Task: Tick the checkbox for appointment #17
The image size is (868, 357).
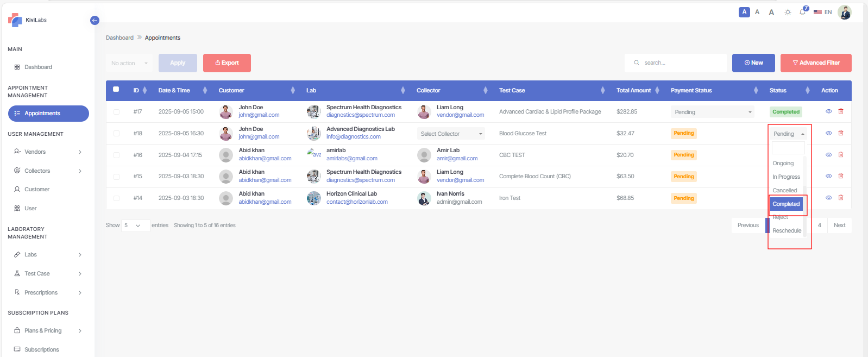Action: pyautogui.click(x=116, y=112)
